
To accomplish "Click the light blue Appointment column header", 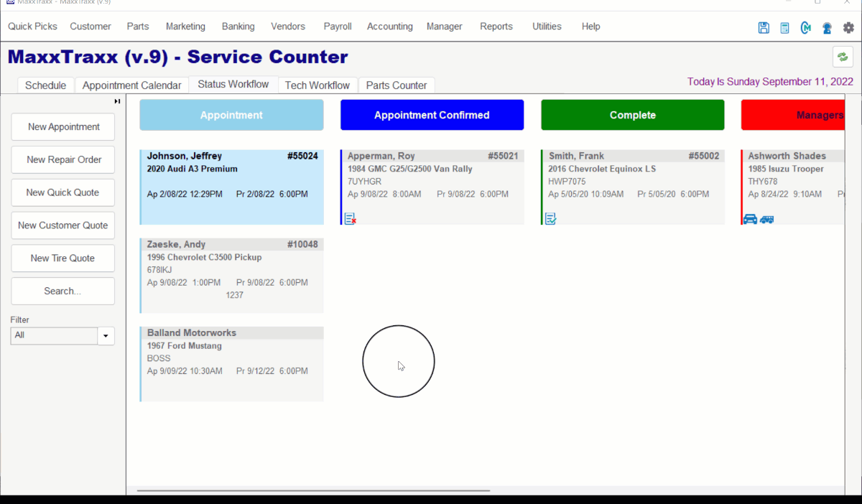I will (x=231, y=115).
